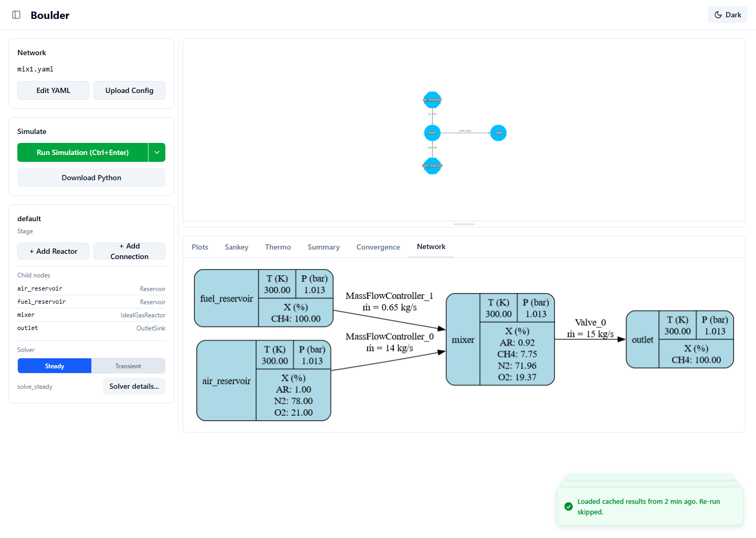The image size is (756, 538).
Task: Select Steady solver mode
Action: pos(55,366)
